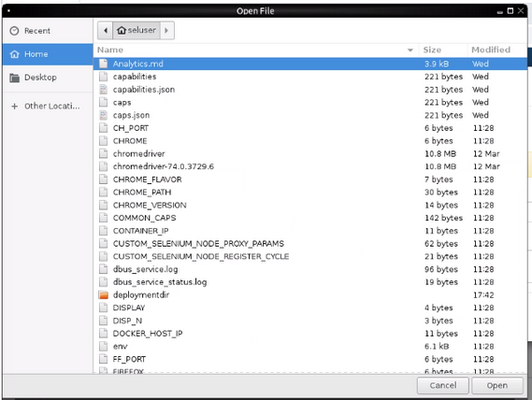Click the caps file icon
Image resolution: width=532 pixels, height=400 pixels.
(104, 103)
